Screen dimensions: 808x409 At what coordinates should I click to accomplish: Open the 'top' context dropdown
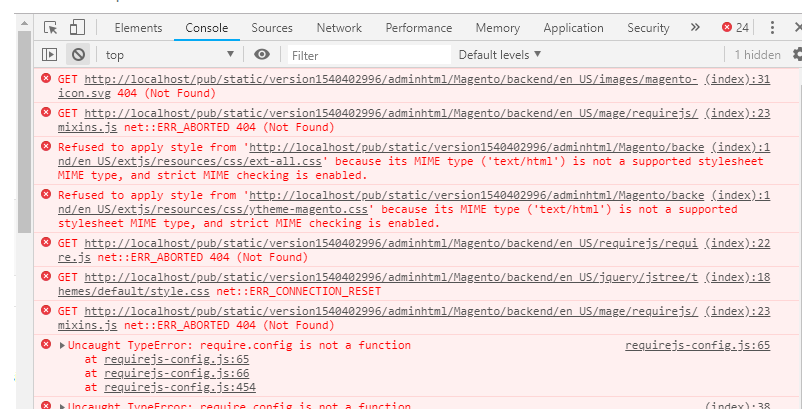pos(169,55)
